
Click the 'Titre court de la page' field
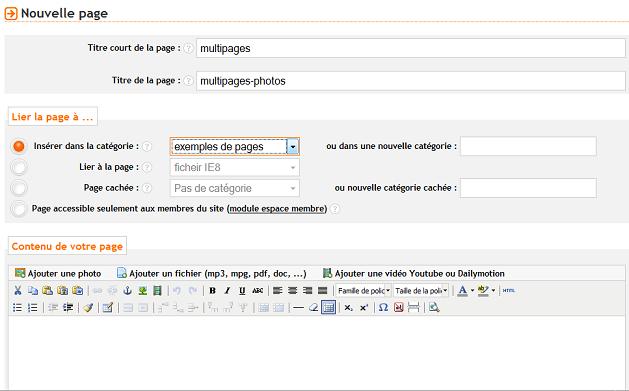coord(410,48)
